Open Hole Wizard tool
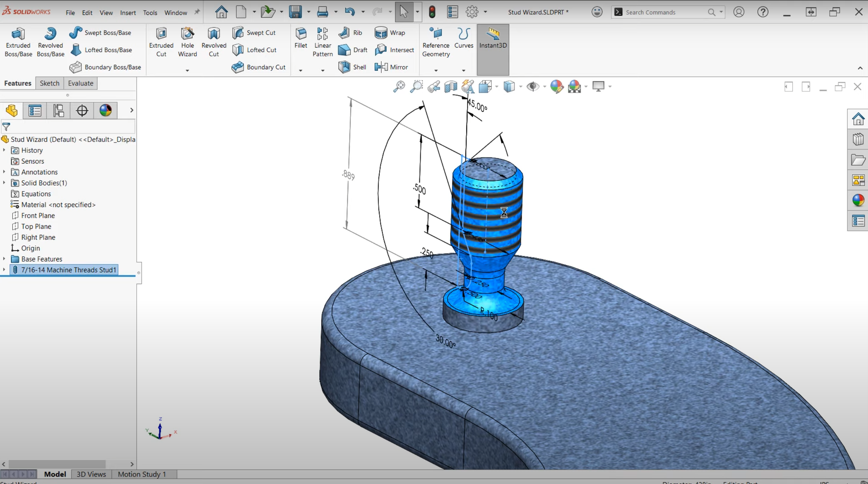The height and width of the screenshot is (484, 868). tap(187, 42)
